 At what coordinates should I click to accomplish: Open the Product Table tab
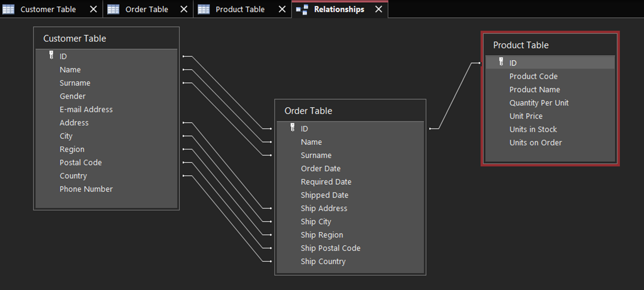(x=240, y=9)
